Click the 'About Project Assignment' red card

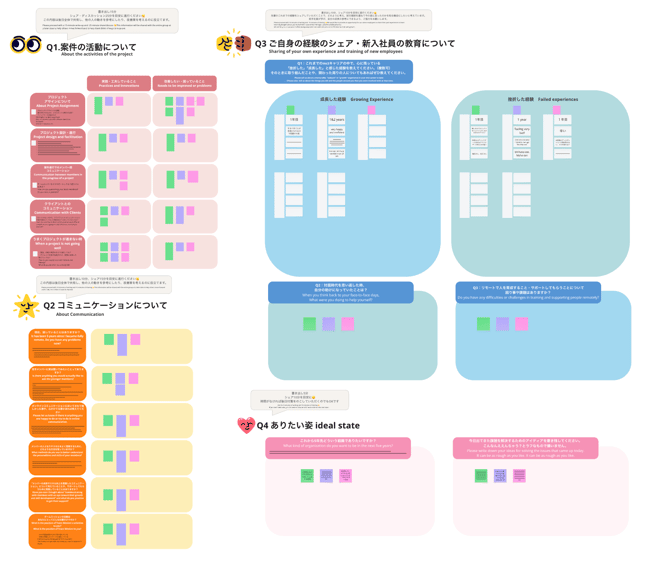57,110
